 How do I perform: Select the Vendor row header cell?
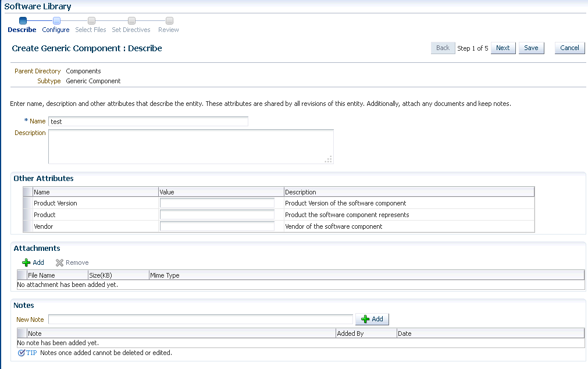pos(28,226)
